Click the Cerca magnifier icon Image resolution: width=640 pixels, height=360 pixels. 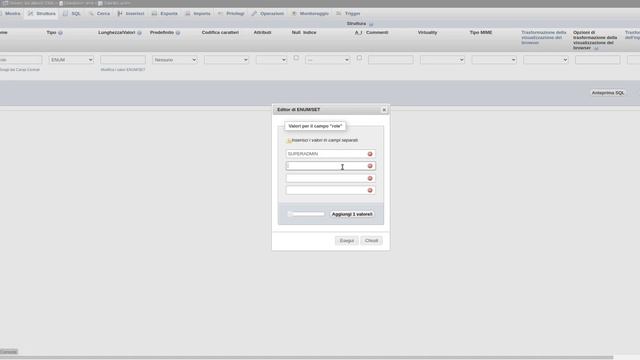91,13
